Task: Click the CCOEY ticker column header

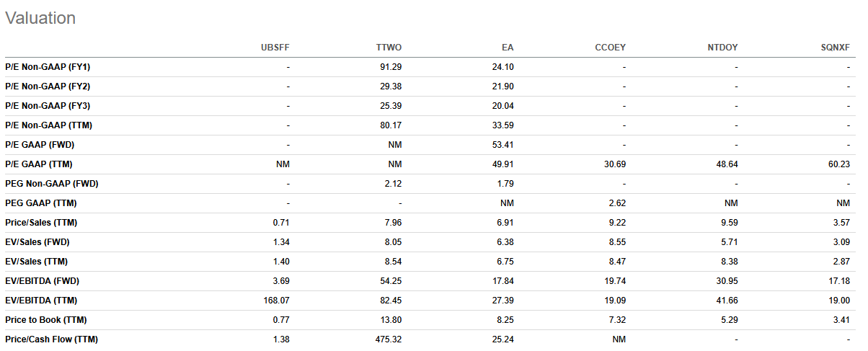Action: [610, 48]
